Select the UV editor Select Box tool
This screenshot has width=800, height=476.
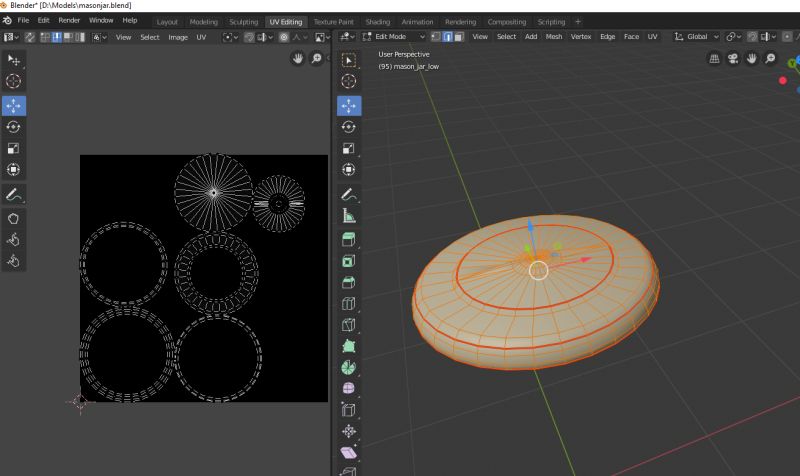tap(13, 60)
